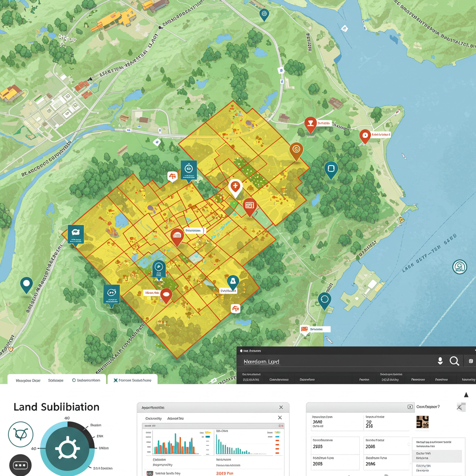Select the teal pin at the top of the map
This screenshot has width=476, height=476.
[x=264, y=14]
